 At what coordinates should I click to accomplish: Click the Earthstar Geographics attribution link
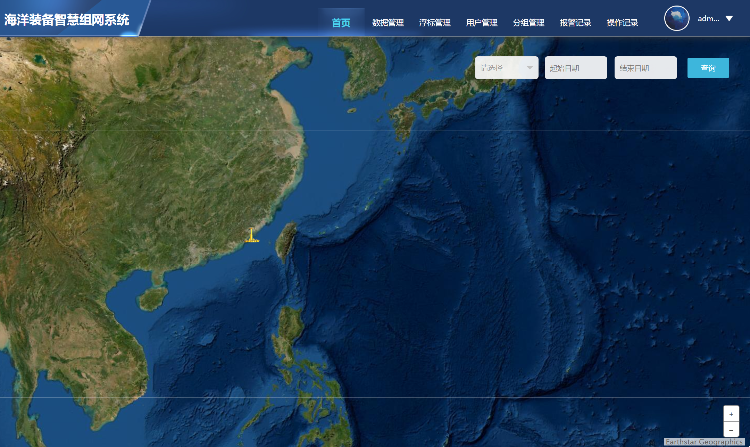click(704, 441)
